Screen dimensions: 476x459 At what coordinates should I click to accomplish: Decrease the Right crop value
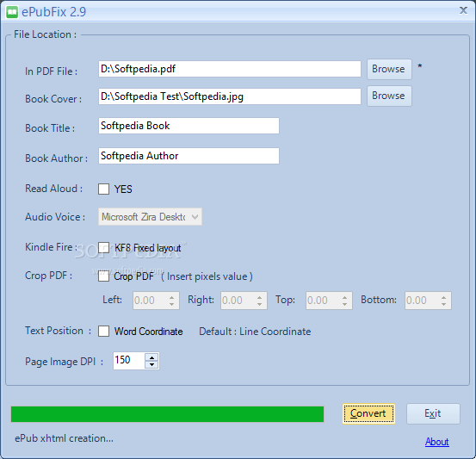point(260,304)
